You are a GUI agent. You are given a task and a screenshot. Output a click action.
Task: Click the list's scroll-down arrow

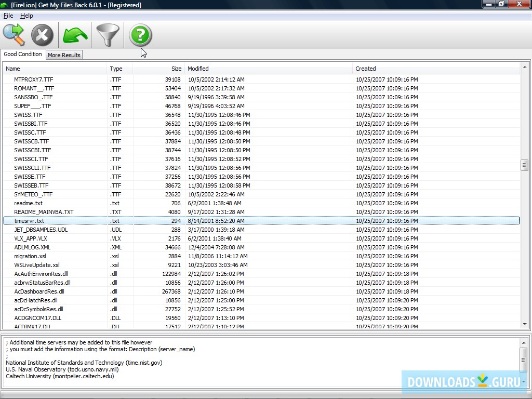point(525,323)
